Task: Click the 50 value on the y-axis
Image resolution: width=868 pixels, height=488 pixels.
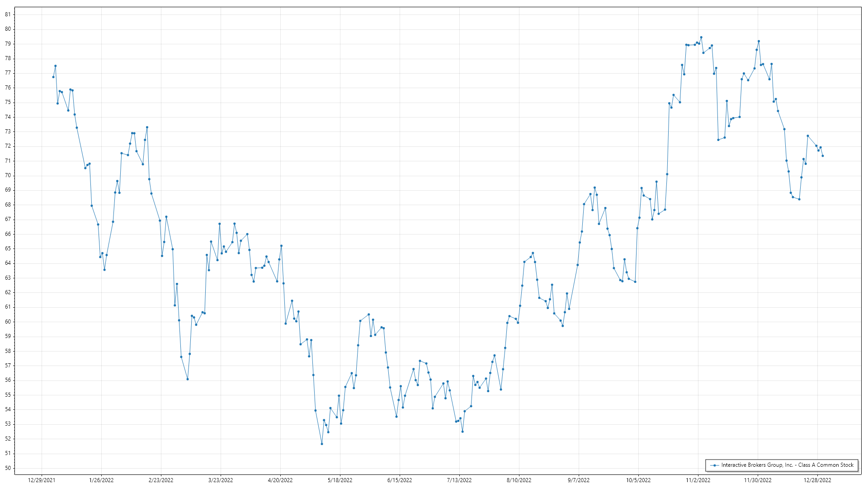Action: 8,468
